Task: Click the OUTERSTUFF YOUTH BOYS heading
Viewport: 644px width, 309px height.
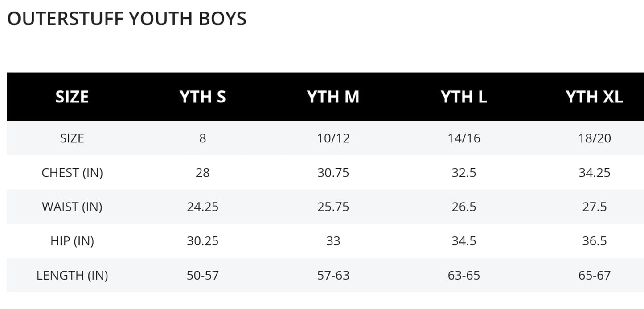Action: (127, 19)
